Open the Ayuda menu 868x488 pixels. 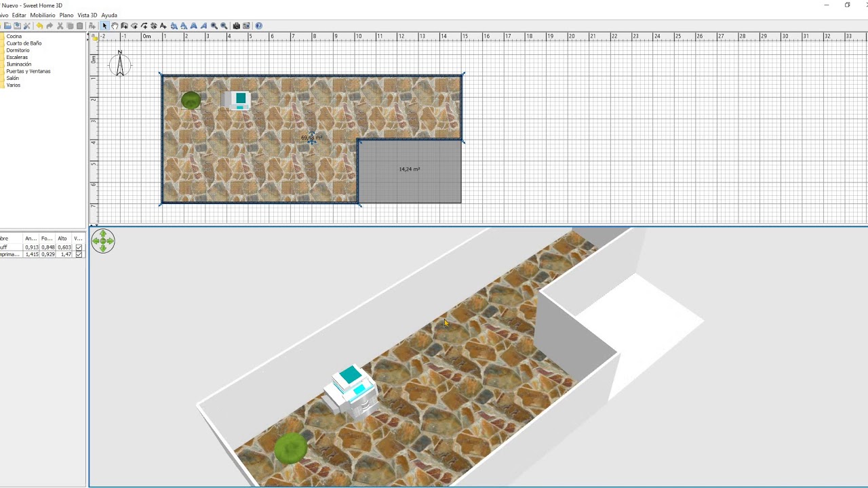(109, 15)
